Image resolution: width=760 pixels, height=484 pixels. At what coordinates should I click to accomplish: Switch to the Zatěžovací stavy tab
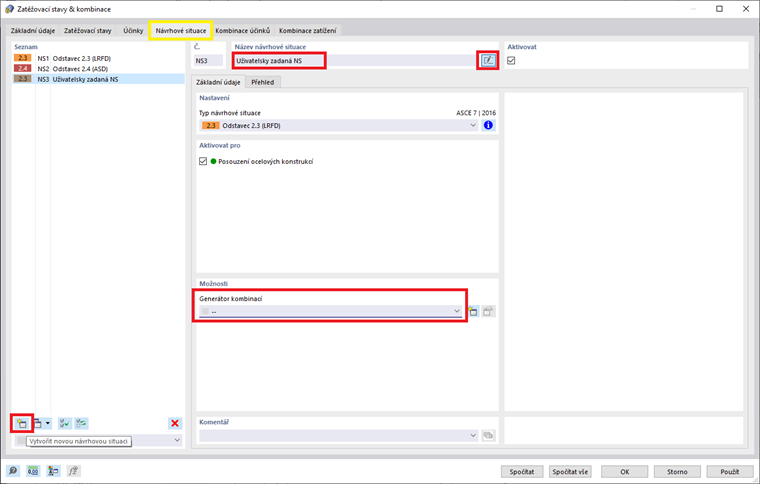[x=88, y=31]
